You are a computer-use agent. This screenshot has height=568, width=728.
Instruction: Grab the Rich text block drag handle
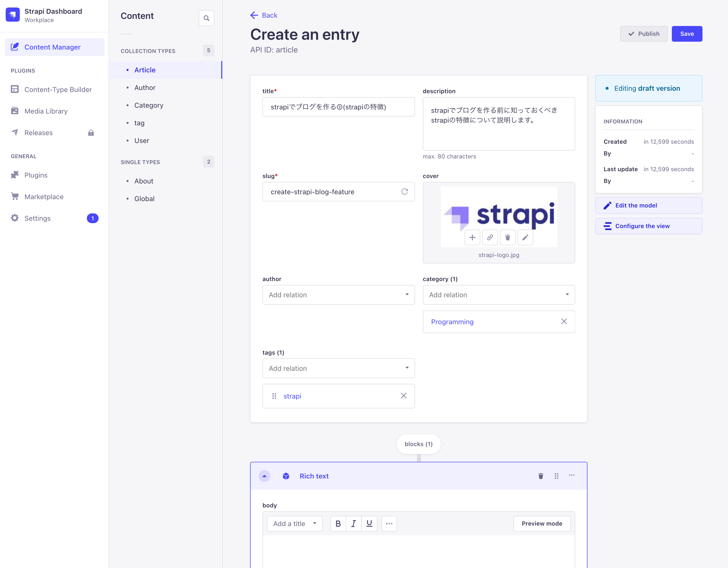pos(556,476)
